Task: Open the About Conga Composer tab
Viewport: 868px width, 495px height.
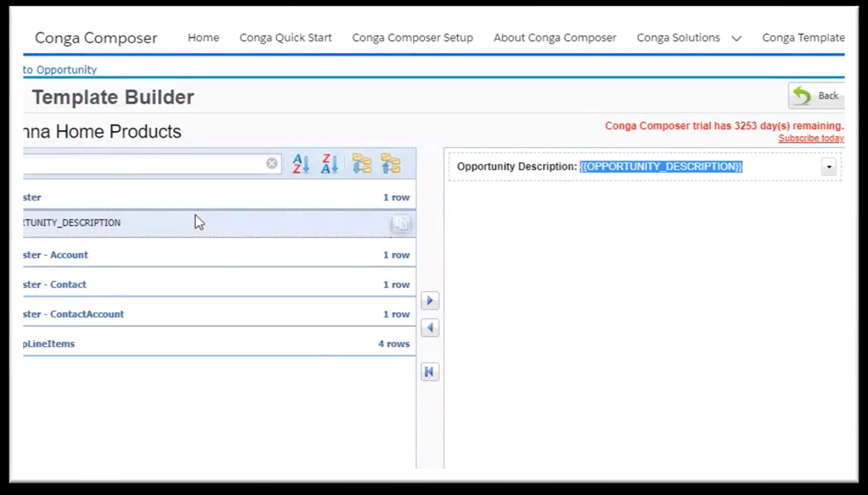Action: pos(555,38)
